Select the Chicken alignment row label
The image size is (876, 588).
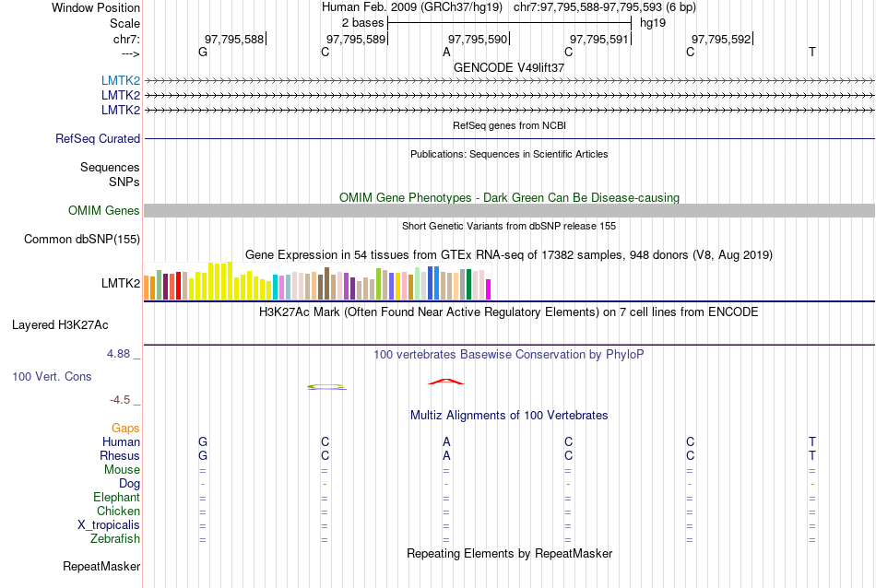pos(118,511)
